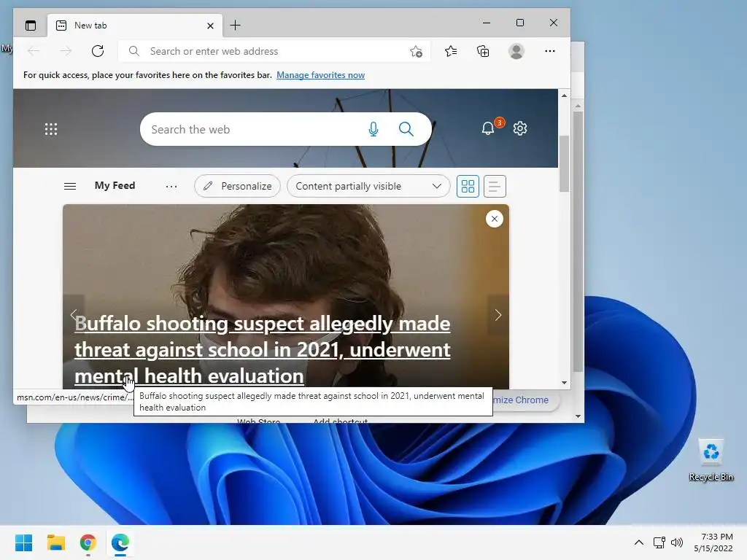The image size is (747, 560).
Task: Expand the Content partially visible dropdown
Action: click(x=368, y=186)
